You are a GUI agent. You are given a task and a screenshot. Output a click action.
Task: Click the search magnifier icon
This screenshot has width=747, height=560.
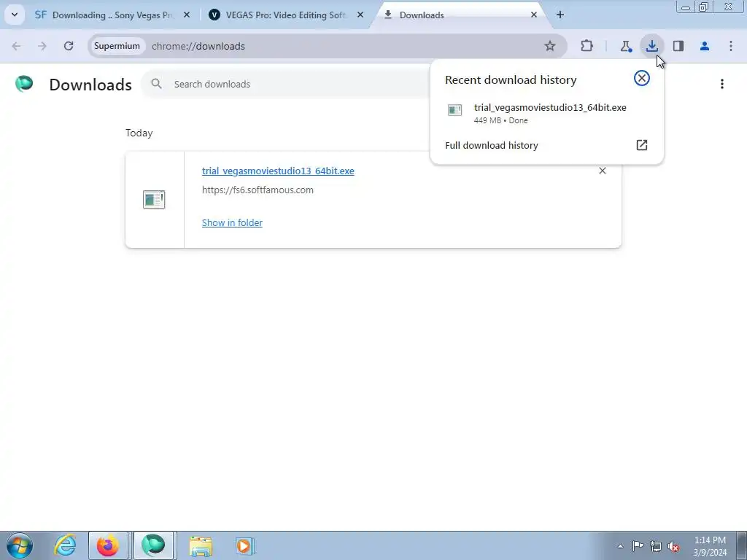coord(156,84)
